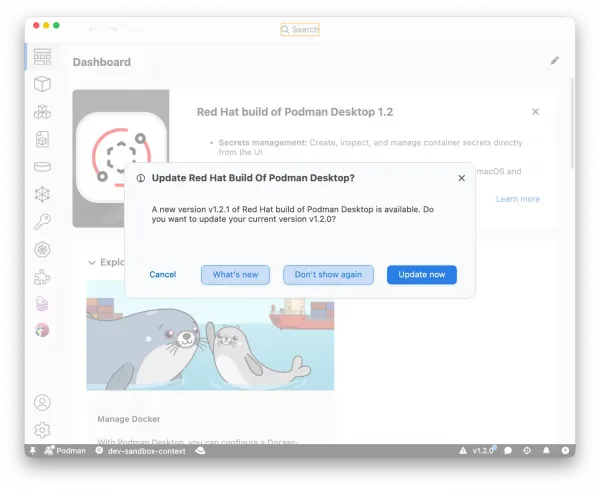Open the Accounts person icon in sidebar
600x490 pixels.
pos(42,402)
